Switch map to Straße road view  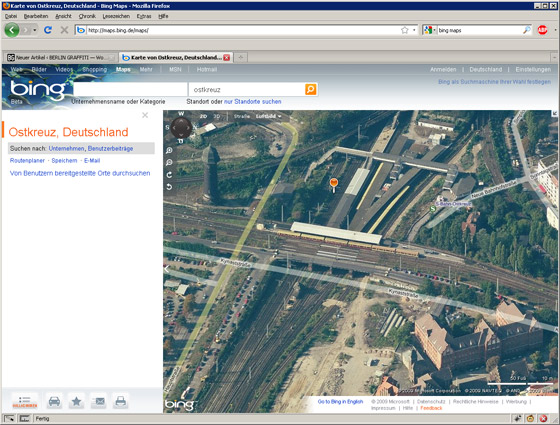coord(242,116)
